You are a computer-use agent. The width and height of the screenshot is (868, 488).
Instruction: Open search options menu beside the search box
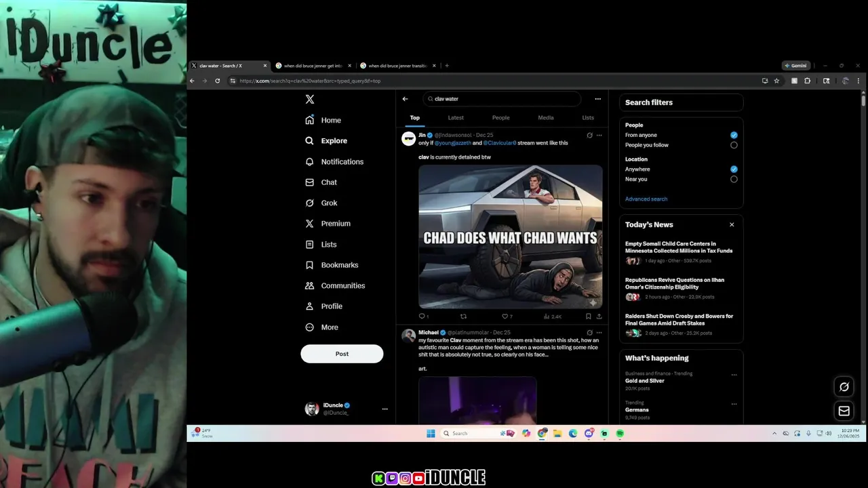597,99
